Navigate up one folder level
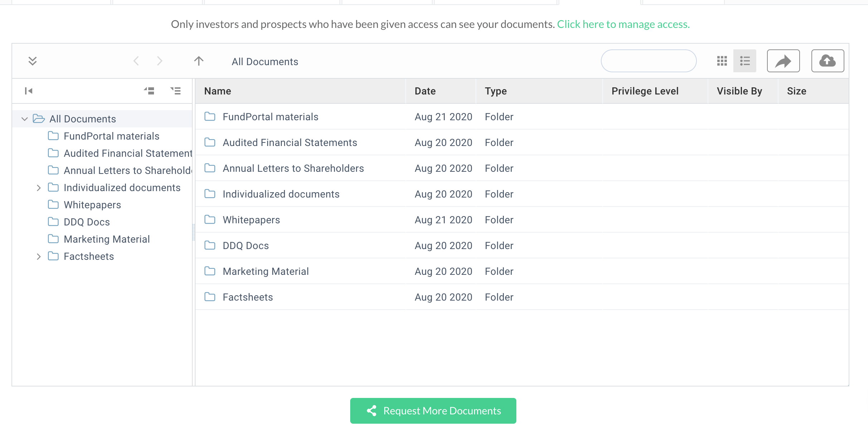The height and width of the screenshot is (433, 868). 199,61
